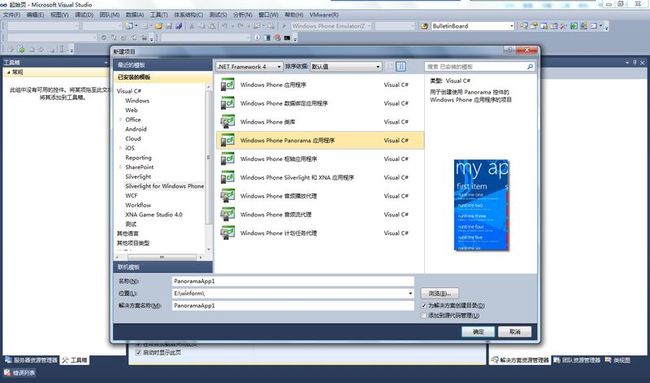This screenshot has width=650, height=383.
Task: Click the project name input field
Action: coord(293,281)
